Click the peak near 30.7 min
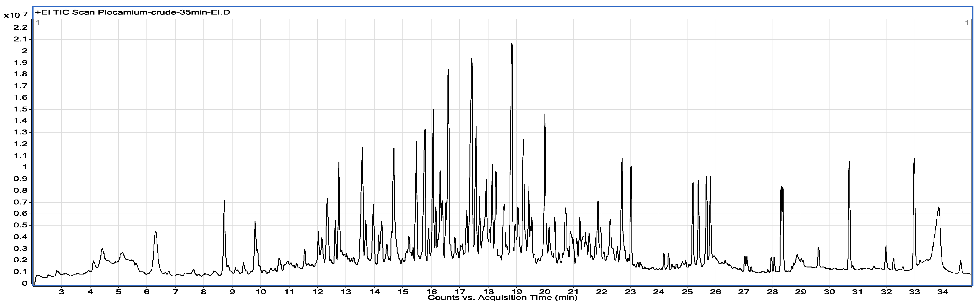Viewport: 980px width, 304px height. 849,162
